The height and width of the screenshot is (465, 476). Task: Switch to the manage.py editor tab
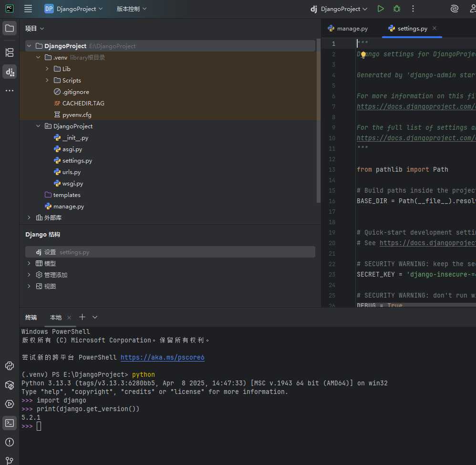[x=348, y=29]
